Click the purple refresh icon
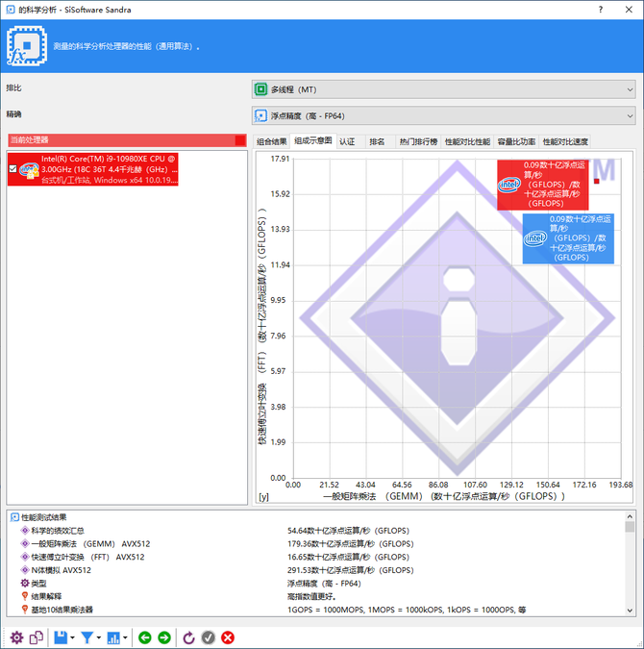Image resolution: width=644 pixels, height=649 pixels. coord(188,637)
